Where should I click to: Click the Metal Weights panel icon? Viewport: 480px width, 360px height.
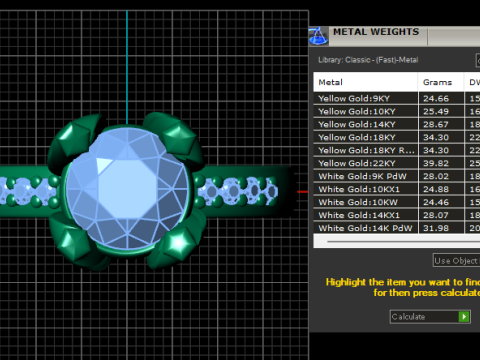[318, 36]
